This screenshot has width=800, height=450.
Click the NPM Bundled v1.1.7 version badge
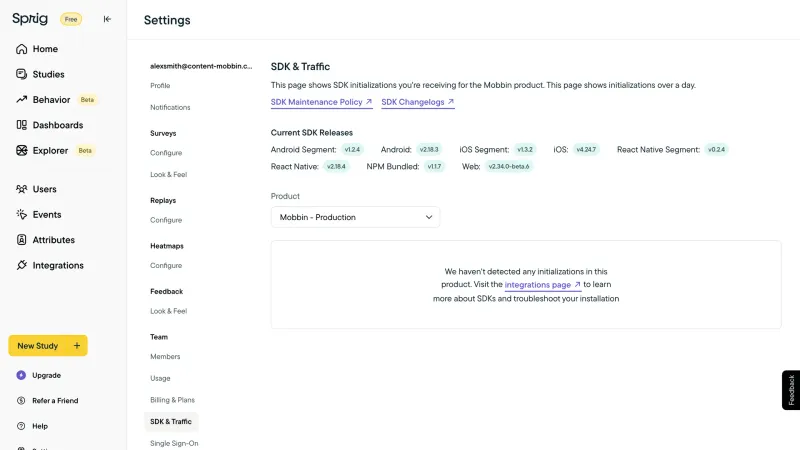click(434, 166)
